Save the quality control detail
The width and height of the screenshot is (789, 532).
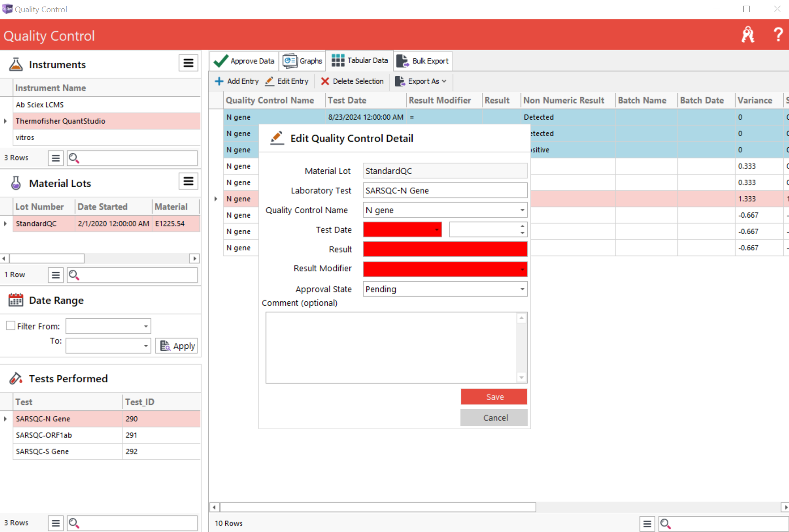[x=494, y=397]
